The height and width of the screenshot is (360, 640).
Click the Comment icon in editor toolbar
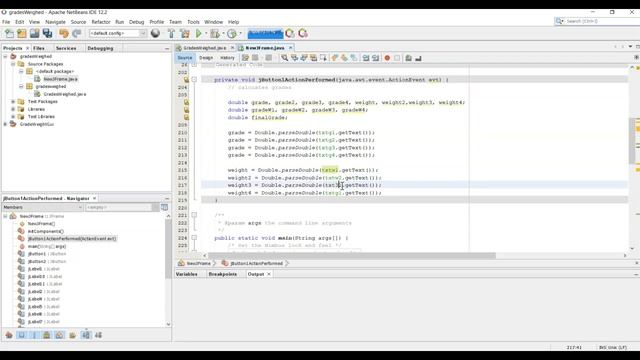[x=408, y=58]
